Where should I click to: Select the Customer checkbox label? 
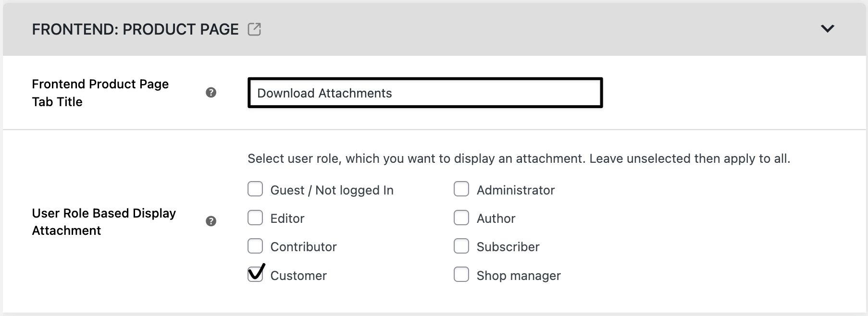click(298, 276)
